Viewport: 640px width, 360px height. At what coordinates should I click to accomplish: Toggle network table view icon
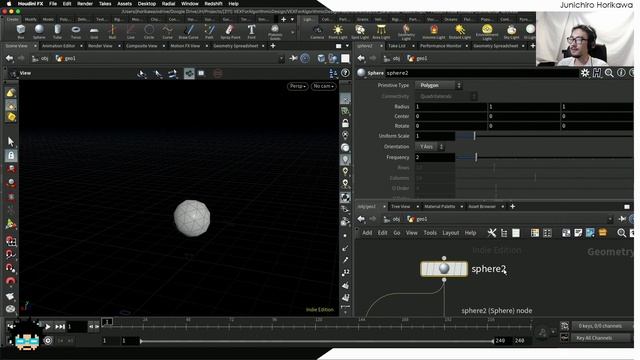(x=535, y=233)
